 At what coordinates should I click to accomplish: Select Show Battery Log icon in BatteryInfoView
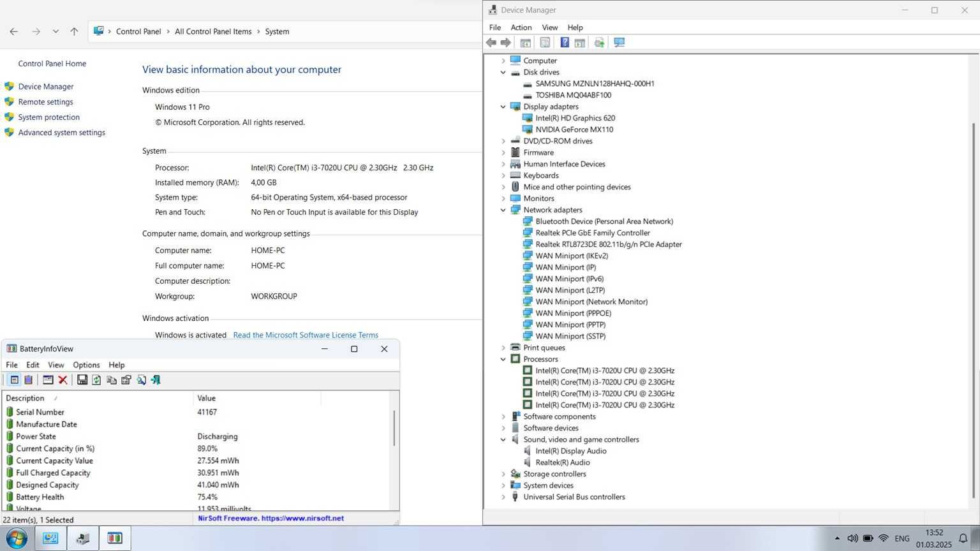[x=29, y=380]
